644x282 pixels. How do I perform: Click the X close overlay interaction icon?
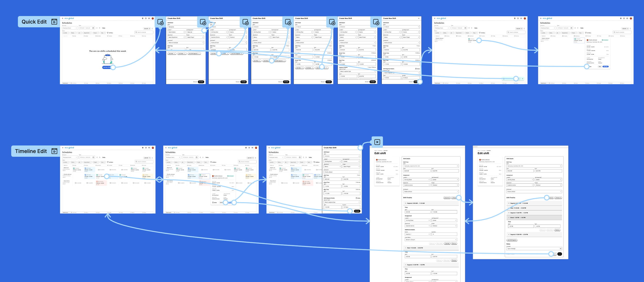[x=377, y=142]
